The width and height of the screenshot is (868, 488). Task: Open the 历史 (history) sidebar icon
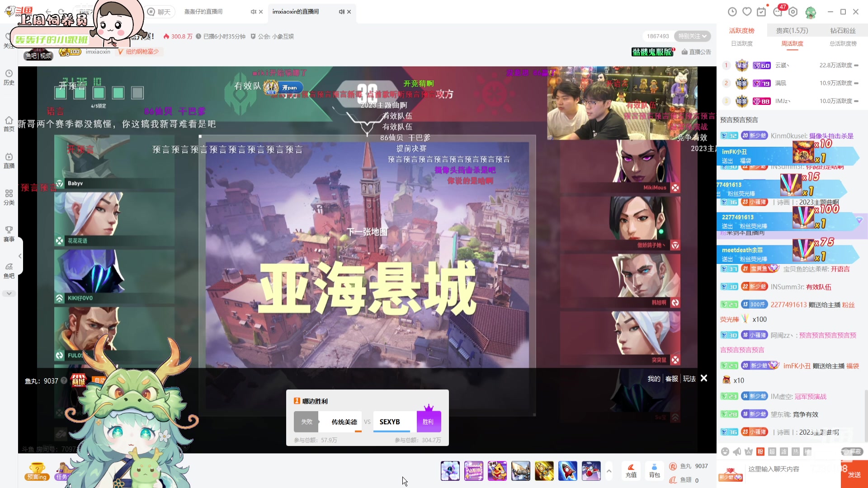coord(9,77)
